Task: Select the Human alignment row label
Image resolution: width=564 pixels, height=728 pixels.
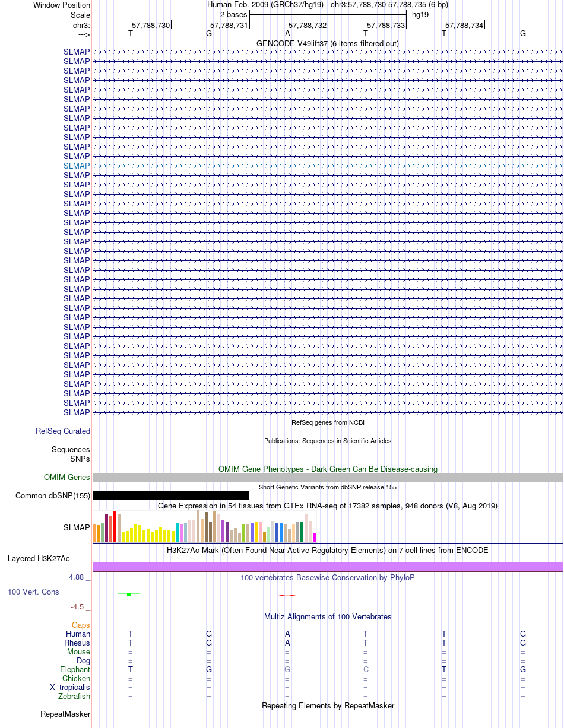Action: (78, 634)
